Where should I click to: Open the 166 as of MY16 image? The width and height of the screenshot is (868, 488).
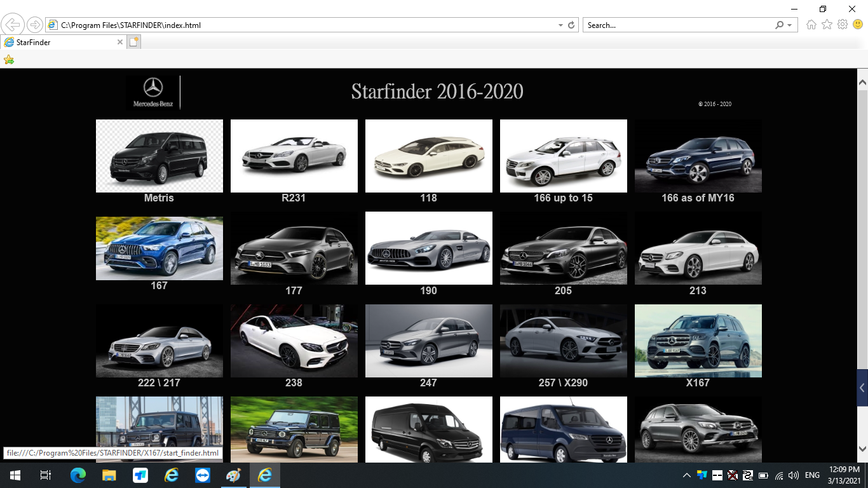tap(698, 156)
